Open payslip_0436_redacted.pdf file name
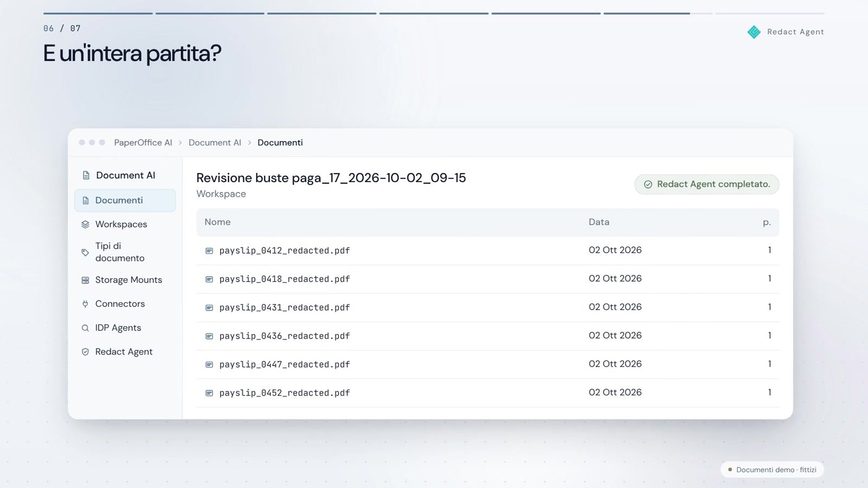Screen dimensions: 868x488 click(x=284, y=336)
